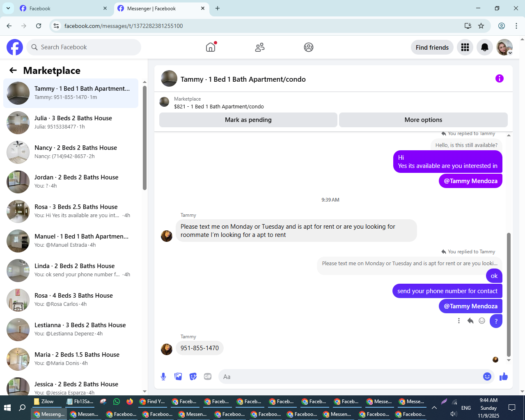This screenshot has height=420, width=525.
Task: Open Manuel 1 Bed 1 Bath Apartment chat
Action: (71, 241)
